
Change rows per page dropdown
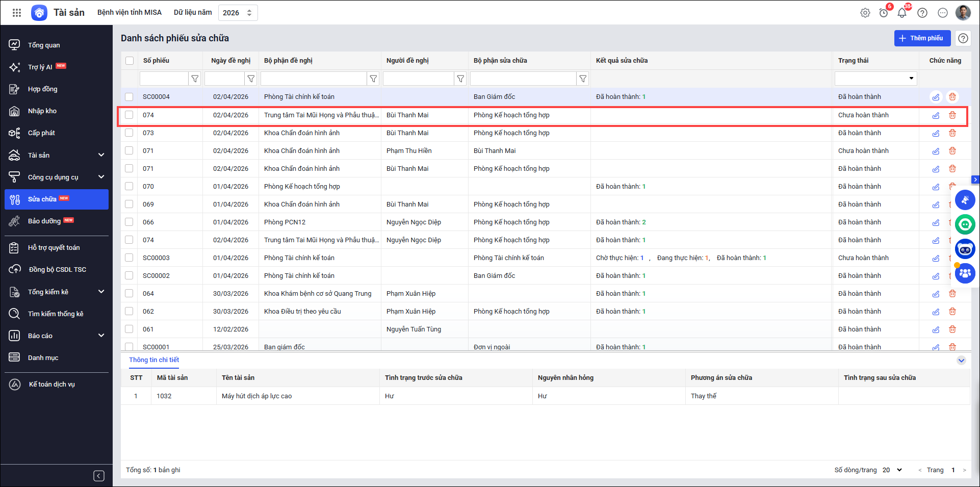892,470
